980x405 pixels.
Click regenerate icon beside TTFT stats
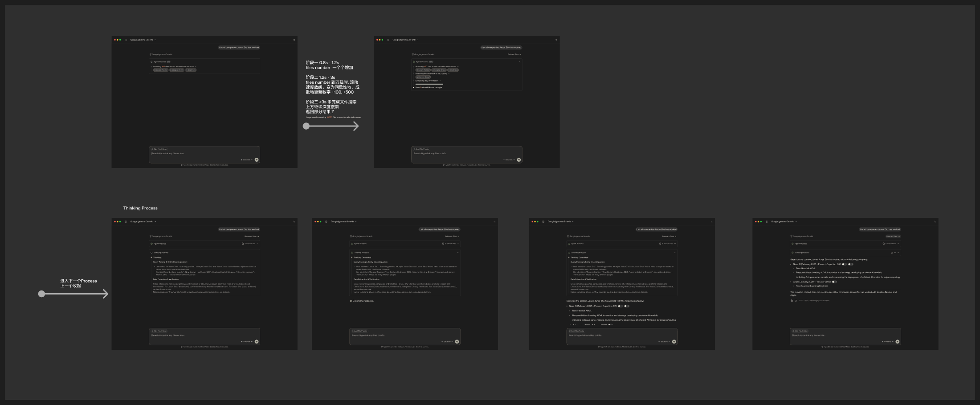coord(796,301)
